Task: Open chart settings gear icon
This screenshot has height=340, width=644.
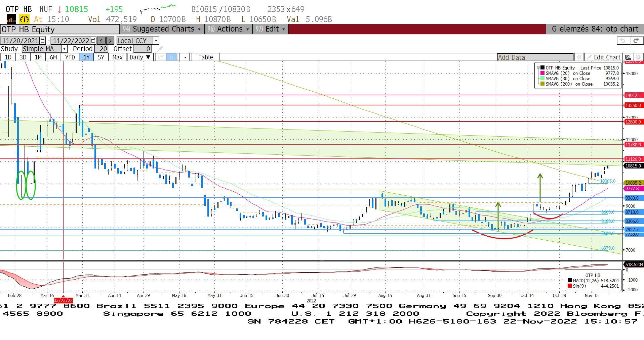Action: pos(638,57)
